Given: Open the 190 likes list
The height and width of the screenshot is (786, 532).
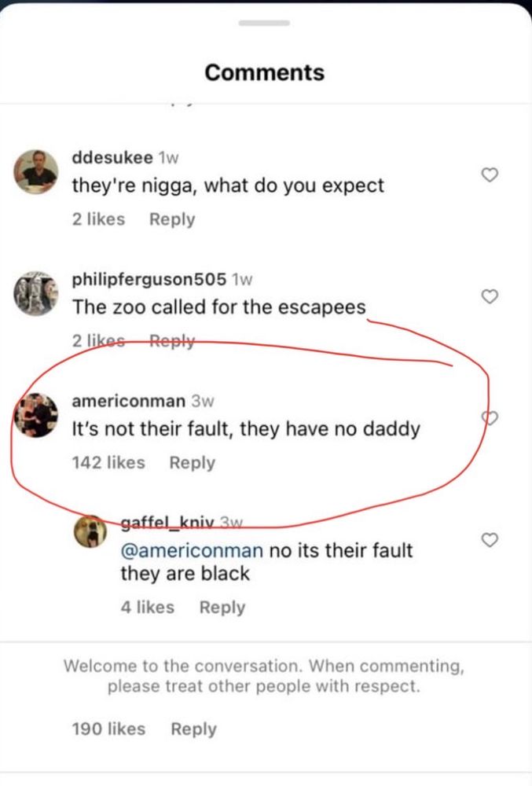Looking at the screenshot, I should click(108, 729).
